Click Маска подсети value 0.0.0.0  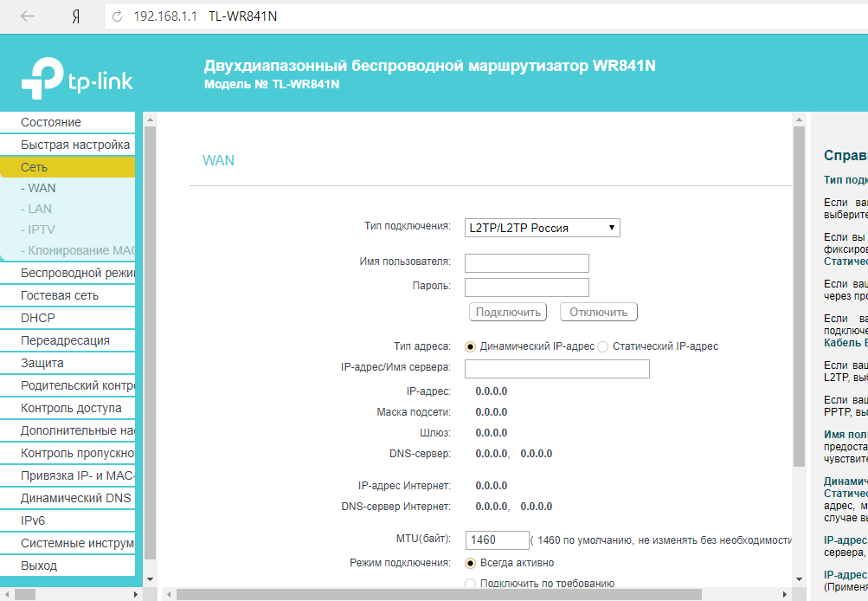491,412
